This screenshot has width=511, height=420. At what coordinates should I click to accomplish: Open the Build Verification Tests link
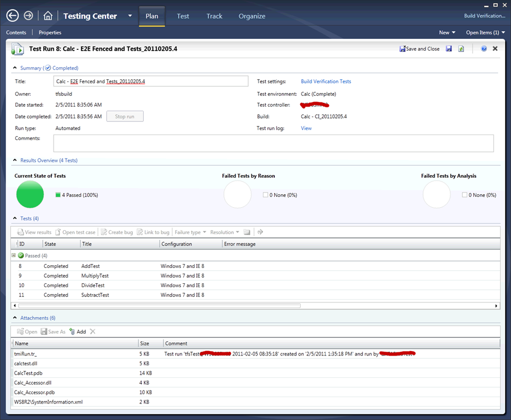pyautogui.click(x=326, y=81)
